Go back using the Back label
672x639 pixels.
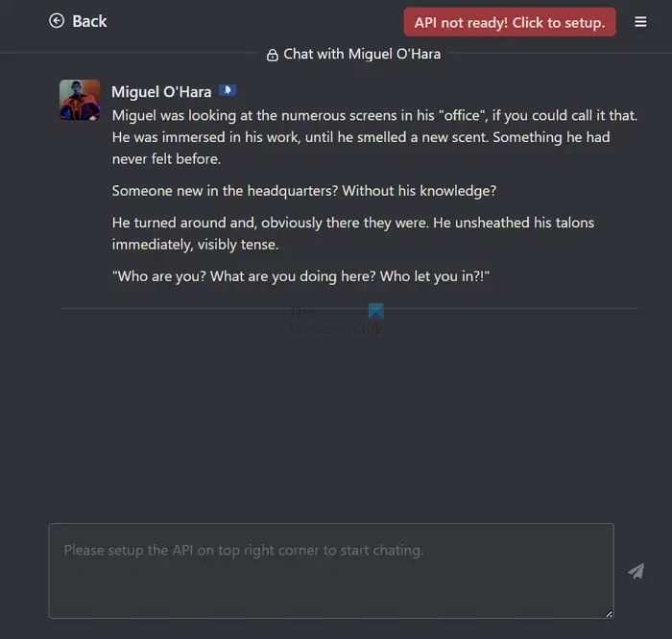[x=89, y=21]
